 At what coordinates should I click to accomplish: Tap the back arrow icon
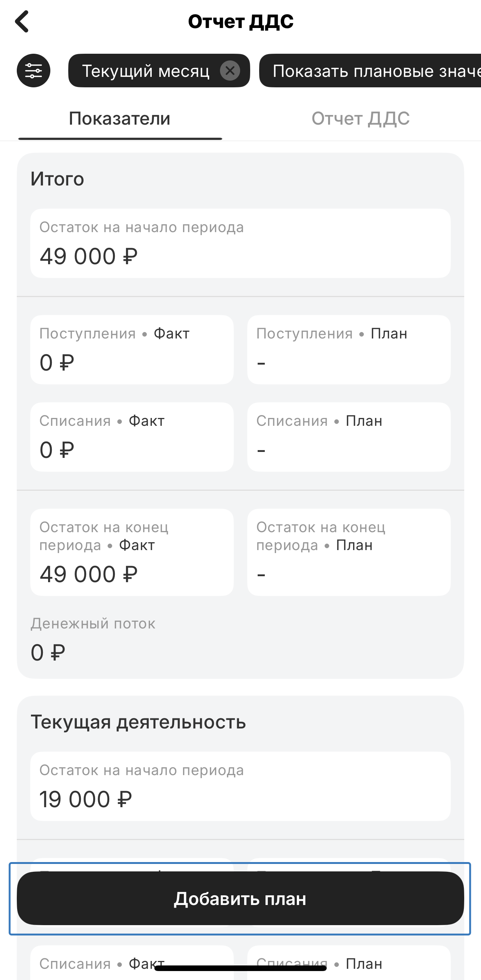click(x=22, y=22)
